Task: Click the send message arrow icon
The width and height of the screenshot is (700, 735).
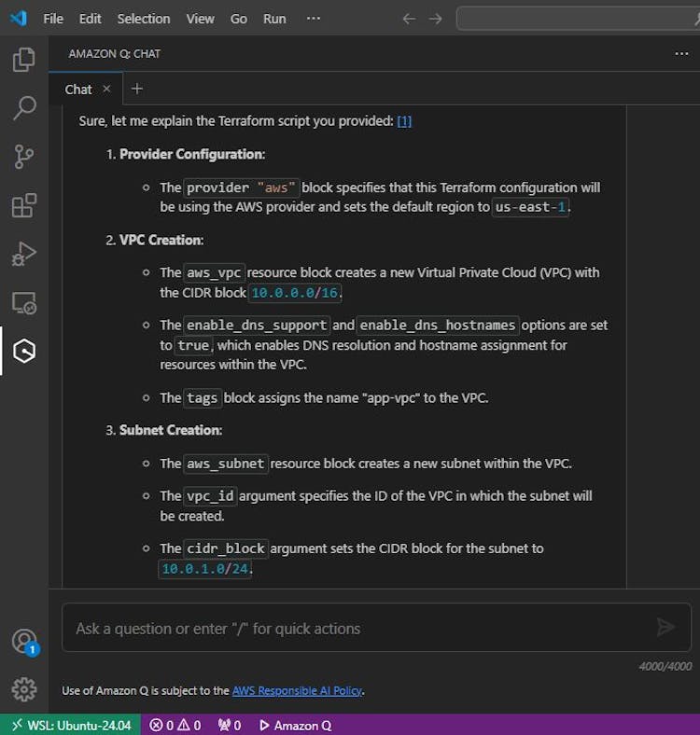Action: coord(665,628)
